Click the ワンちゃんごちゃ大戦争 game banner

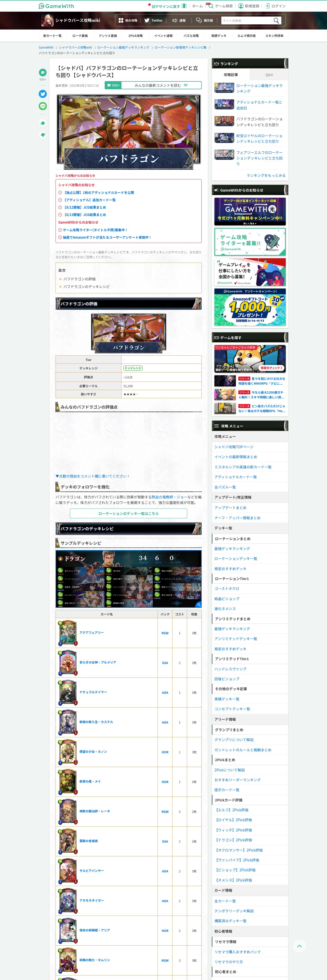click(250, 358)
